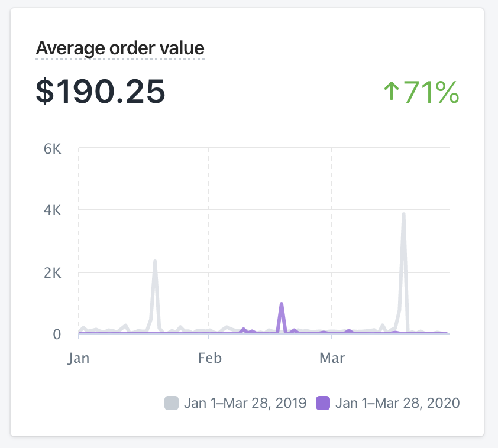Click the green upward arrow icon

392,92
